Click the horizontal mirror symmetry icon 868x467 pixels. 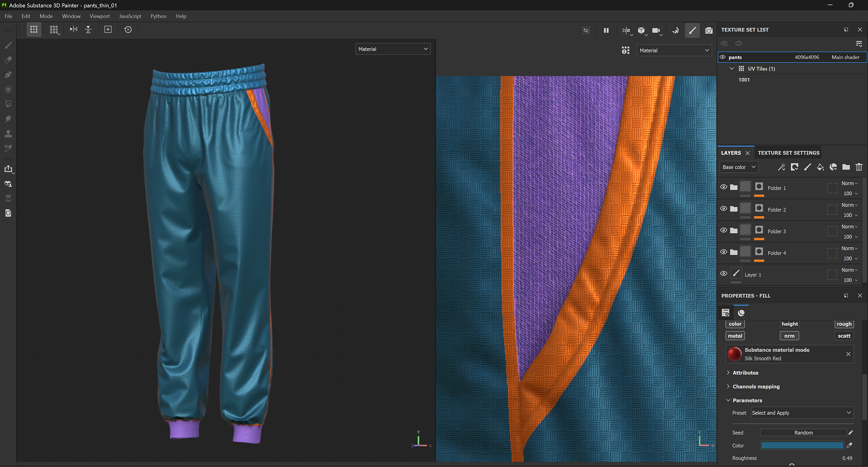pos(74,29)
